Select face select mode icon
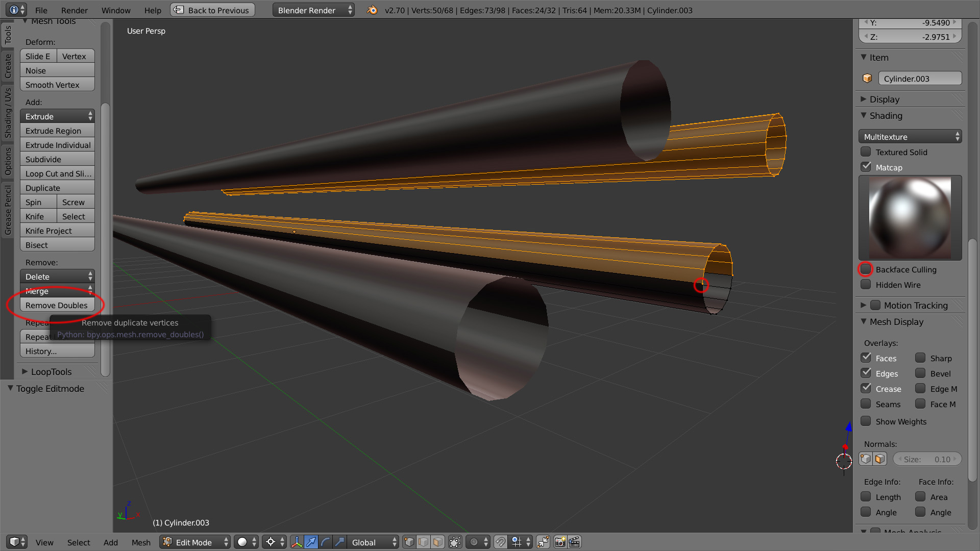 (x=438, y=542)
